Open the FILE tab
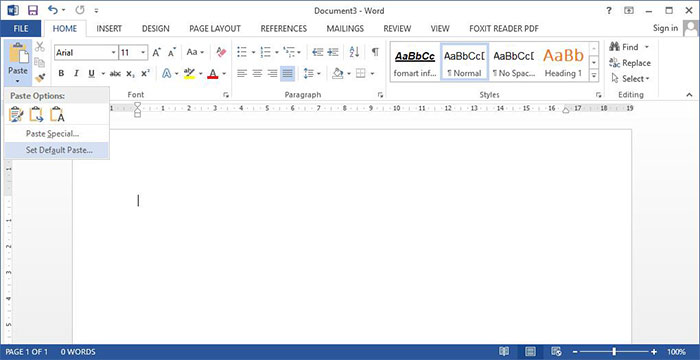 click(21, 29)
